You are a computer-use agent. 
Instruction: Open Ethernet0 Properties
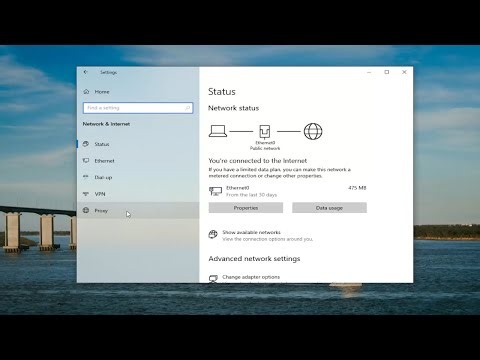coord(246,208)
